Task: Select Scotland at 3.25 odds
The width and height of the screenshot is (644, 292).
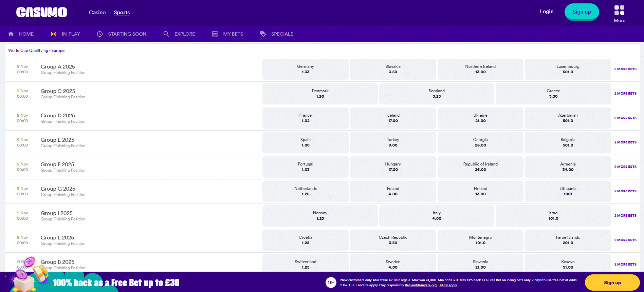Action: click(x=437, y=94)
